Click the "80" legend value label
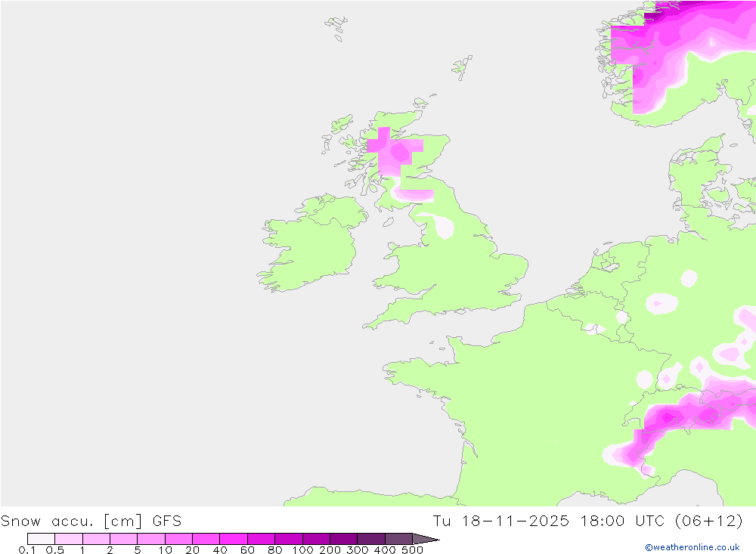The width and height of the screenshot is (756, 554). coord(275,549)
